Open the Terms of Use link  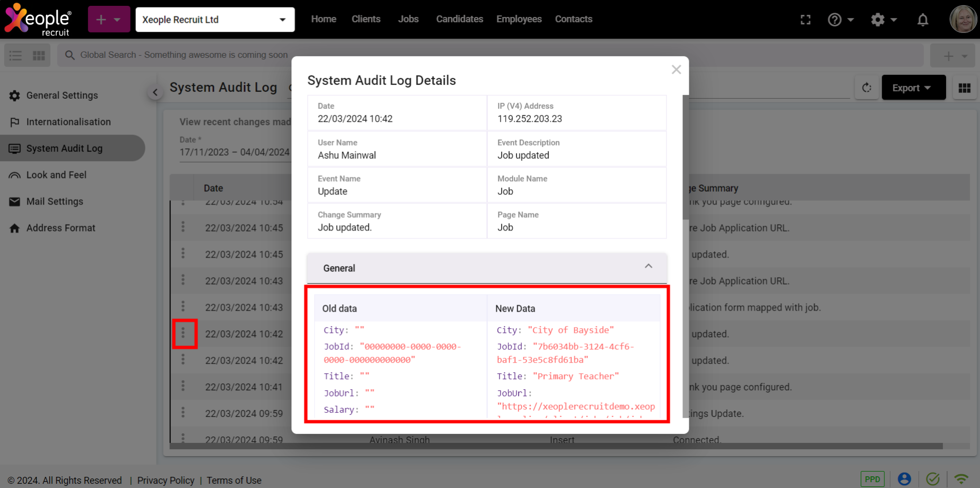(234, 480)
